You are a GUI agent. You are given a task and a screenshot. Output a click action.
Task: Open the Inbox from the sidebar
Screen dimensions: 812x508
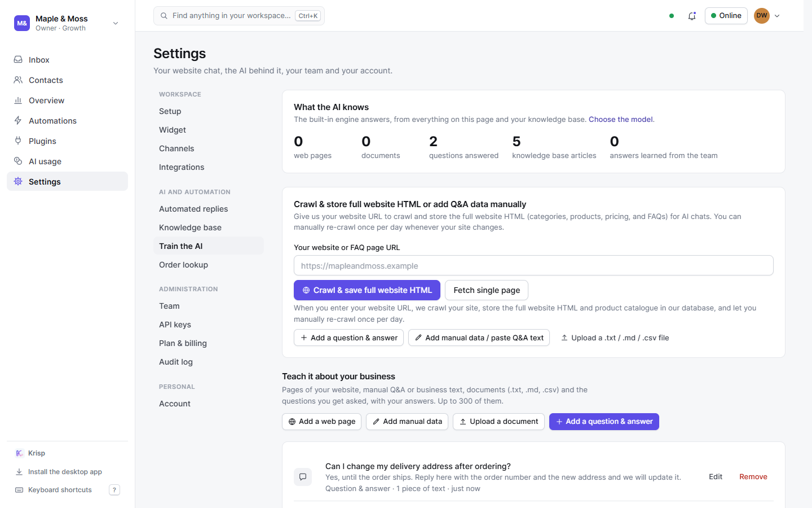[x=67, y=60]
